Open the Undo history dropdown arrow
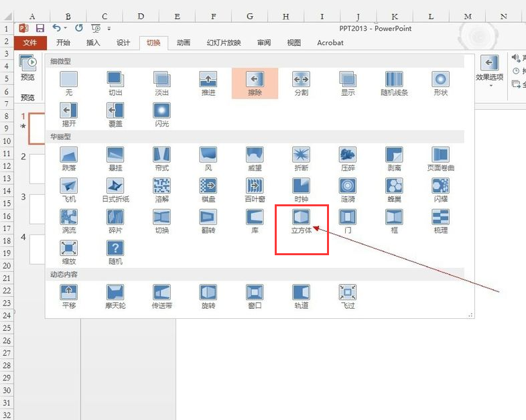This screenshot has width=526, height=420. point(66,28)
